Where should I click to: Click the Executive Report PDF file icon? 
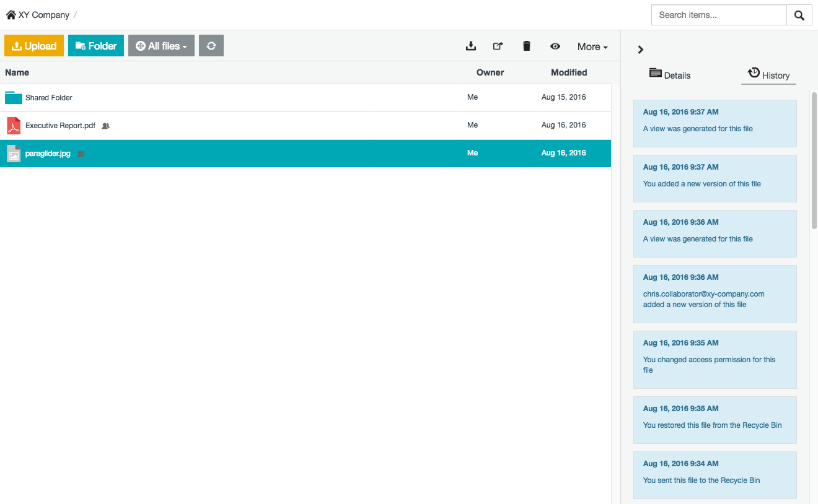[14, 126]
